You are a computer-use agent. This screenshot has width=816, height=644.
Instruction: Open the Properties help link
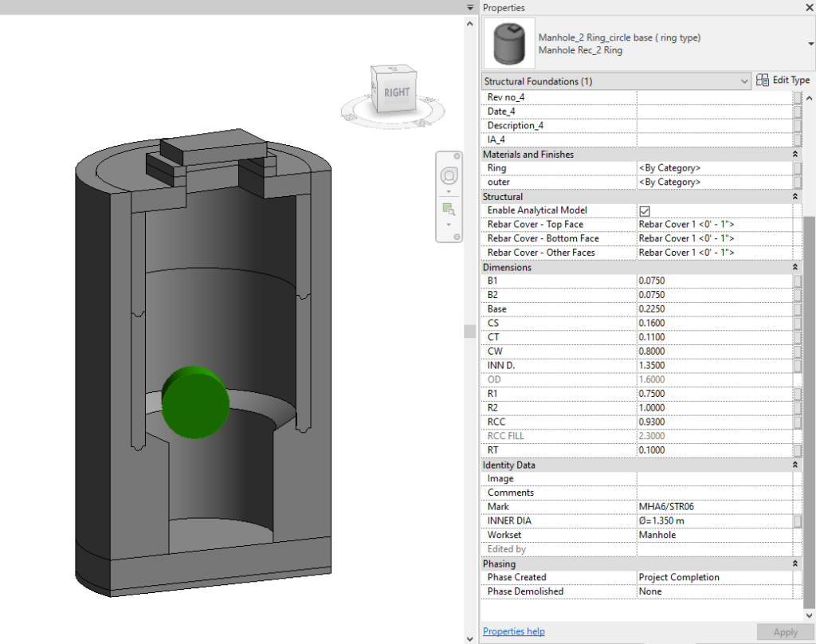coord(513,631)
